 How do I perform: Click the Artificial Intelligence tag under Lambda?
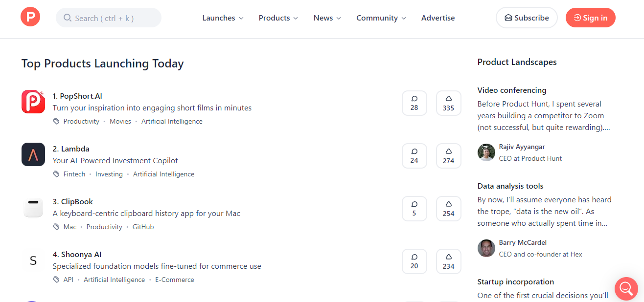tap(163, 174)
